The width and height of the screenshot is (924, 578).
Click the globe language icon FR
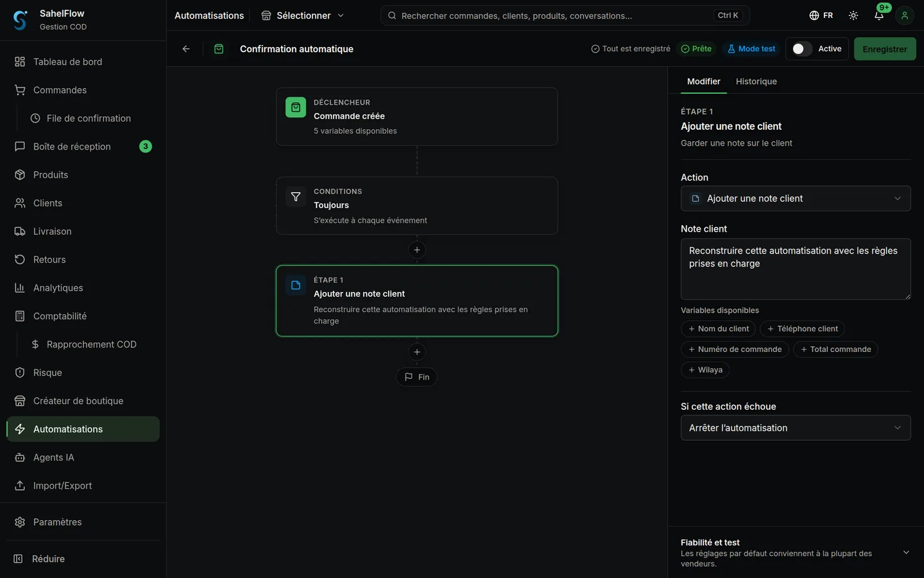821,15
